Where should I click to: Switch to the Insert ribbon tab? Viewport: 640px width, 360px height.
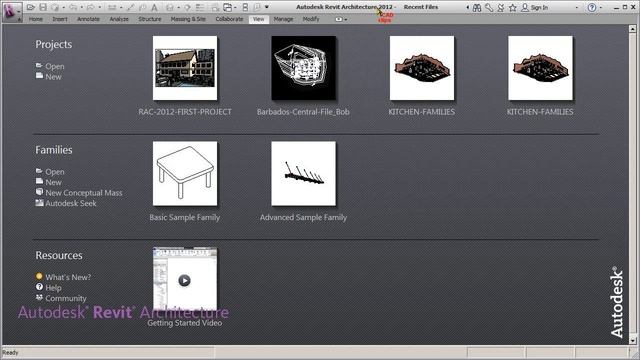[x=60, y=19]
